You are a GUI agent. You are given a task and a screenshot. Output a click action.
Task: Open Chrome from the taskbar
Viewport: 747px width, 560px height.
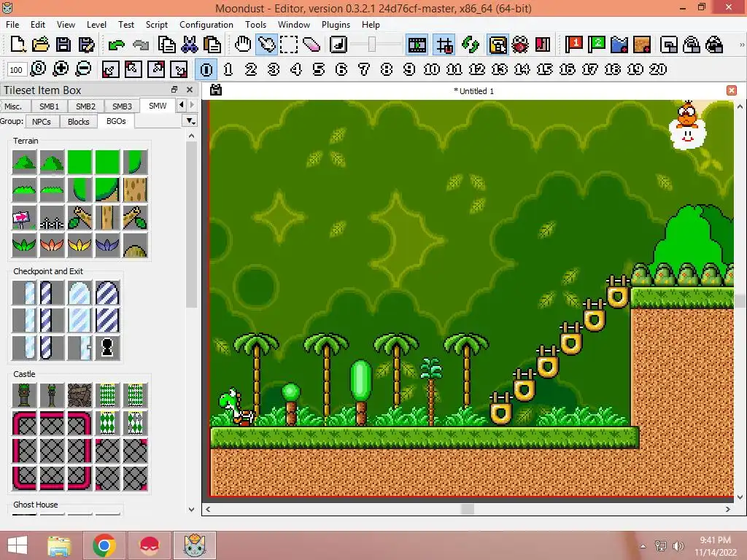[104, 545]
